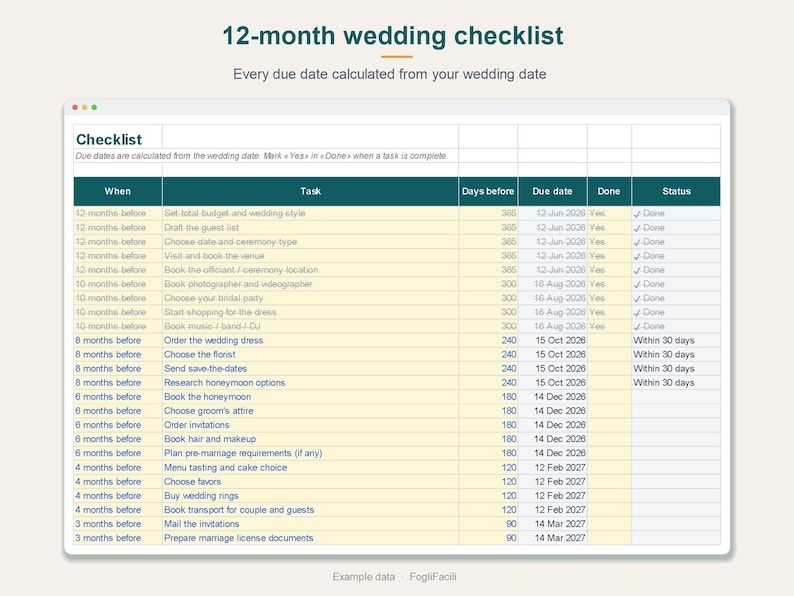Click due date for 'Book the honeymoon'
Viewport: 794px width, 596px height.
(552, 397)
